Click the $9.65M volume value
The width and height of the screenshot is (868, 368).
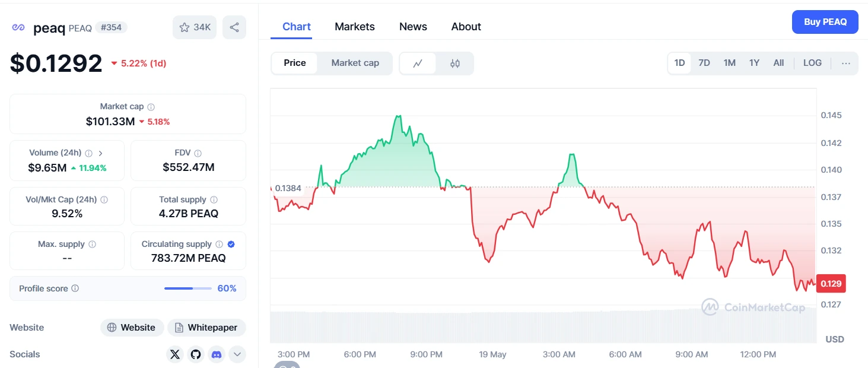click(x=47, y=168)
